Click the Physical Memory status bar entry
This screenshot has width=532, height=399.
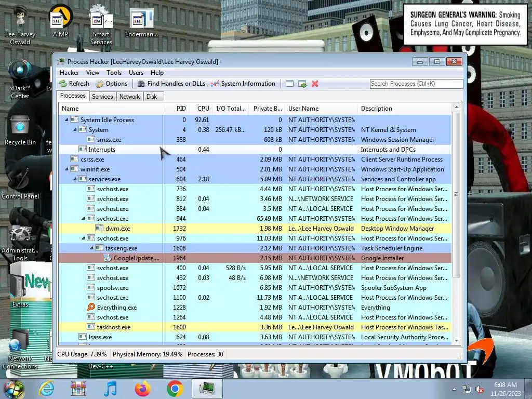coord(148,354)
